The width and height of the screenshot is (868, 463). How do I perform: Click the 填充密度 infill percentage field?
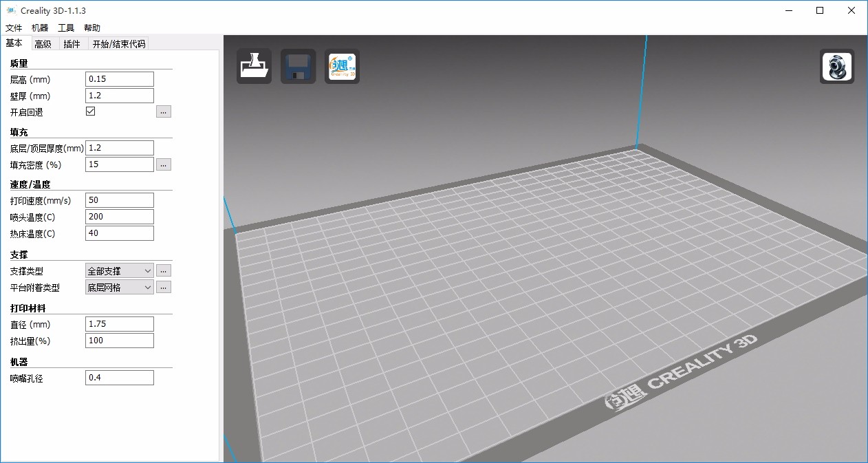[x=119, y=164]
